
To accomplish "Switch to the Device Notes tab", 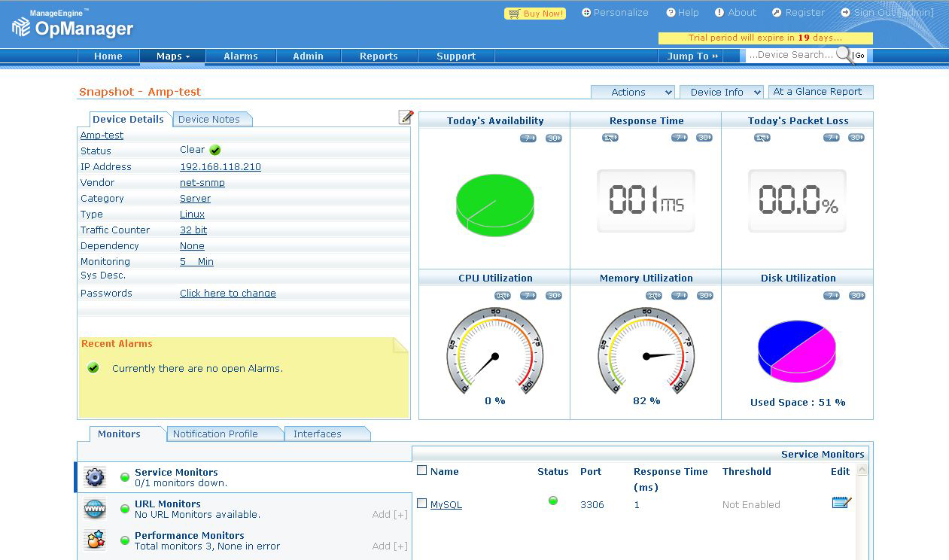I will tap(210, 119).
